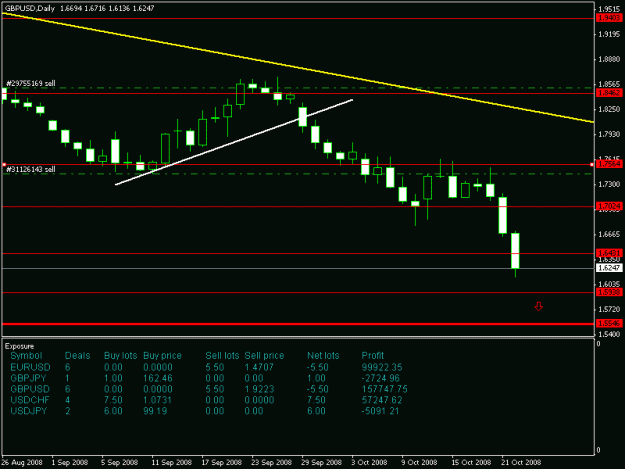This screenshot has width=625, height=469.
Task: Select the EURUSD row in Exposure
Action: 206,367
